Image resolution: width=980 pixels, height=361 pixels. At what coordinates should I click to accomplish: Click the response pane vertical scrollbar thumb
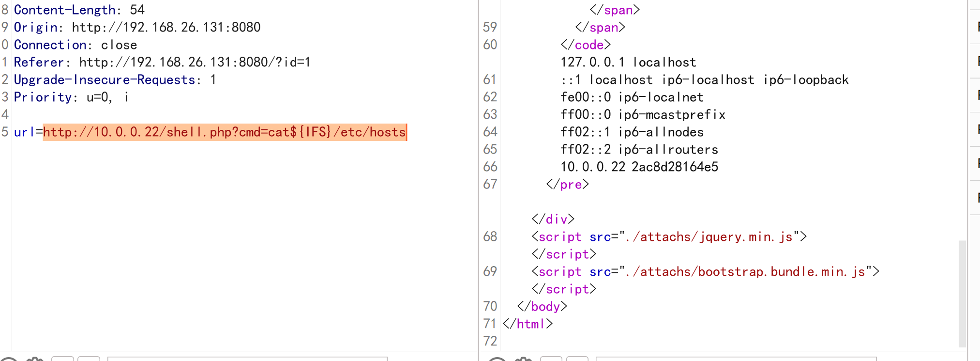(x=962, y=293)
